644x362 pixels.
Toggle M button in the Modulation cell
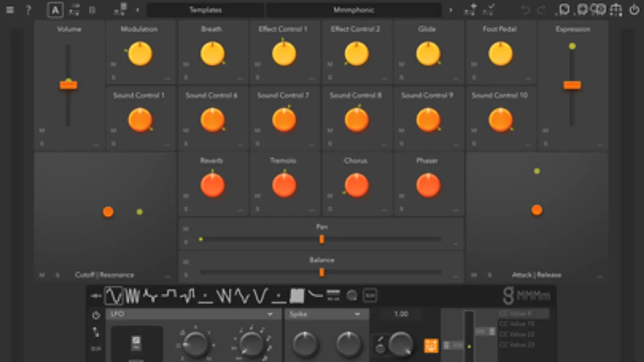pos(114,64)
